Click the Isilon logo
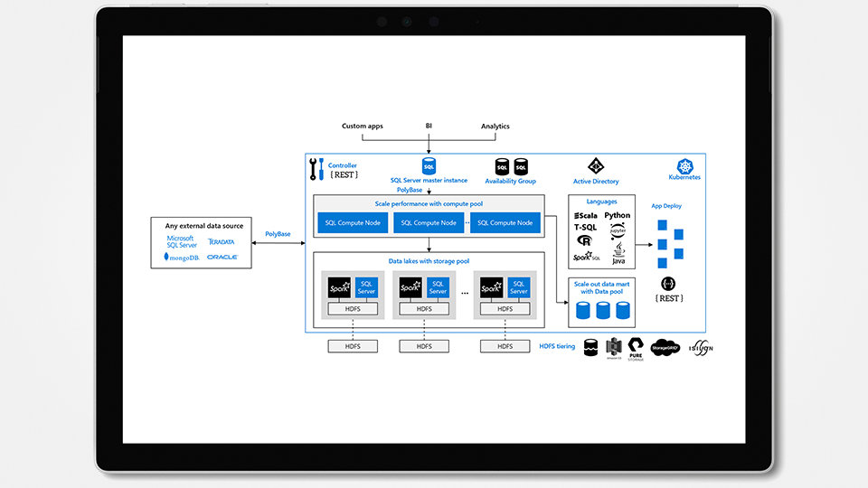Viewport: 868px width, 488px height. tap(703, 347)
